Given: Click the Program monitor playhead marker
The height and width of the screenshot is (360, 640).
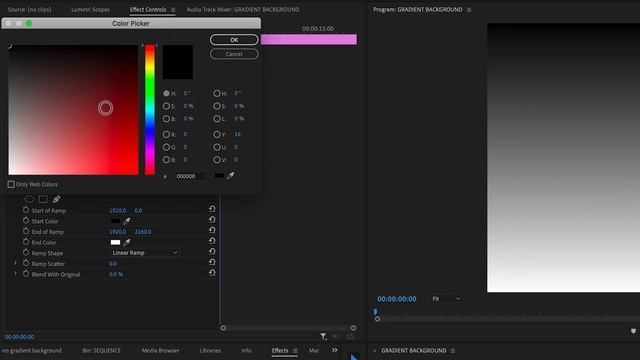Looking at the screenshot, I should (x=375, y=312).
